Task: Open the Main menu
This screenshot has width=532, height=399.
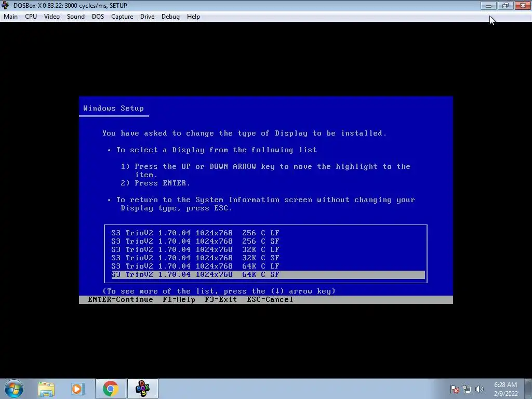Action: coord(10,17)
